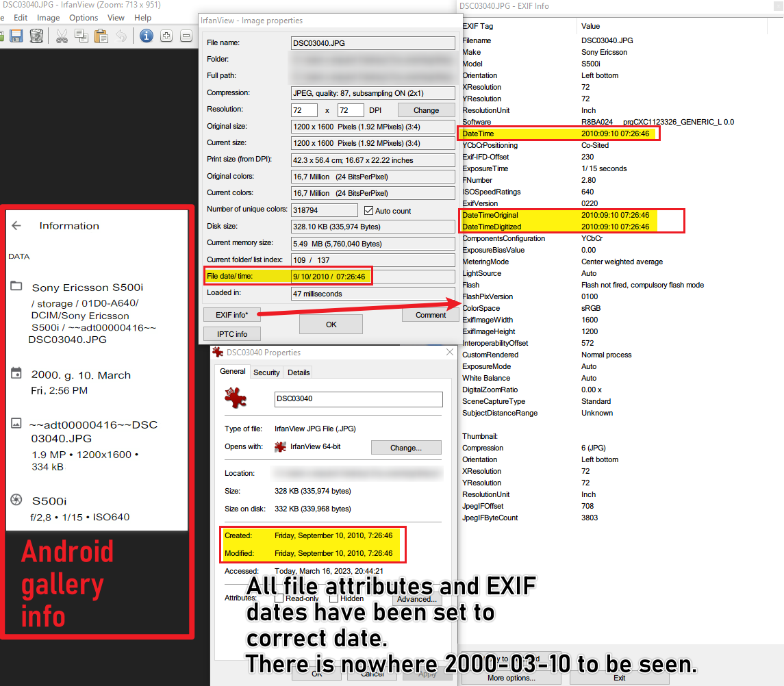The image size is (784, 686).
Task: Tap the calendar icon beside 2000. g. 10. March
Action: point(16,373)
